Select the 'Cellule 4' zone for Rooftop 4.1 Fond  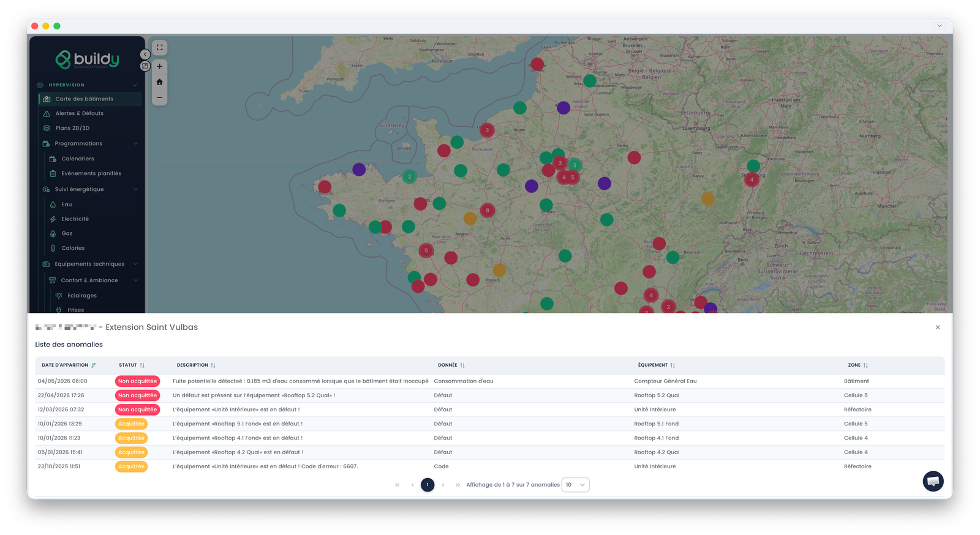856,438
